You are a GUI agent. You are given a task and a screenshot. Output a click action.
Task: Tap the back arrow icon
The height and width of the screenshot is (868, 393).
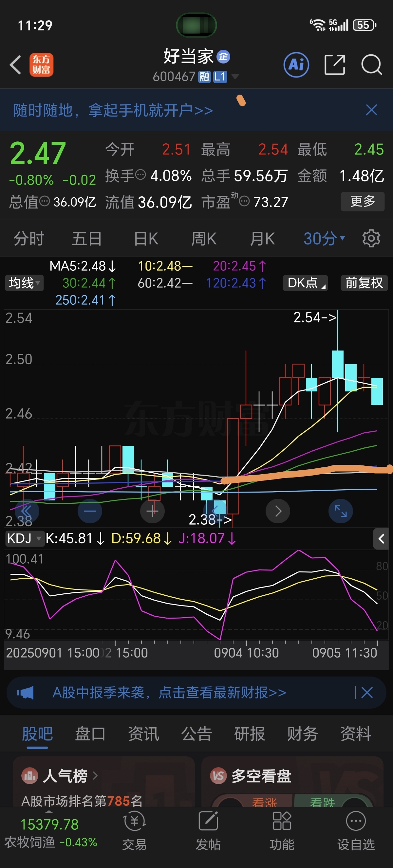coord(15,65)
